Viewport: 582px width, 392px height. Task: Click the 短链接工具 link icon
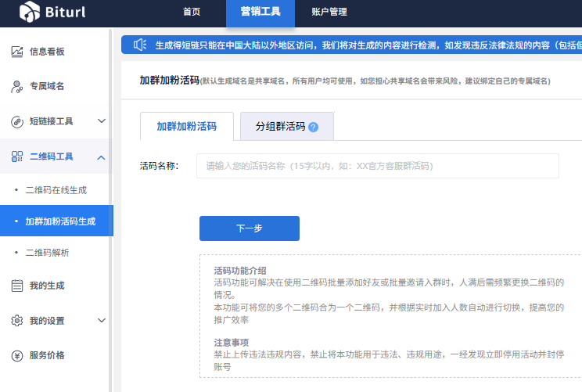pos(17,121)
